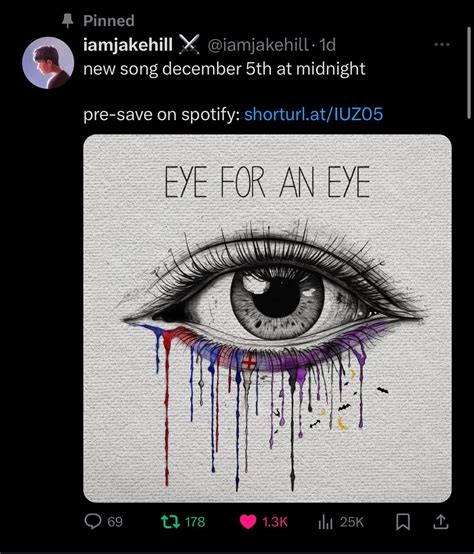This screenshot has width=474, height=554.
Task: Open view analytics bar chart icon
Action: click(325, 522)
